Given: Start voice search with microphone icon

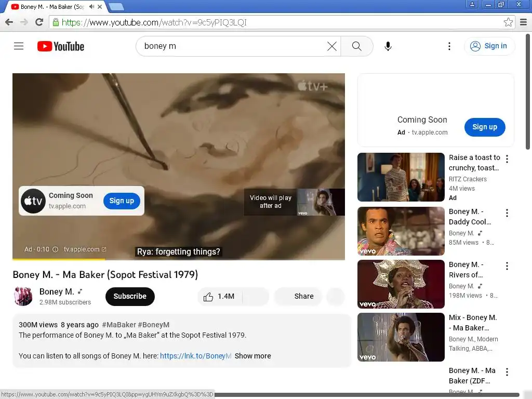Looking at the screenshot, I should coord(388,46).
